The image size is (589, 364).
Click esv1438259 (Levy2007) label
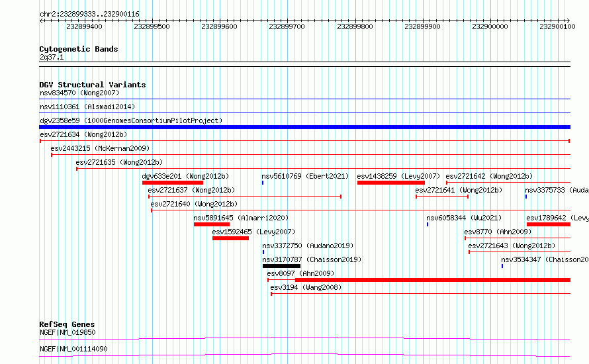(x=398, y=176)
